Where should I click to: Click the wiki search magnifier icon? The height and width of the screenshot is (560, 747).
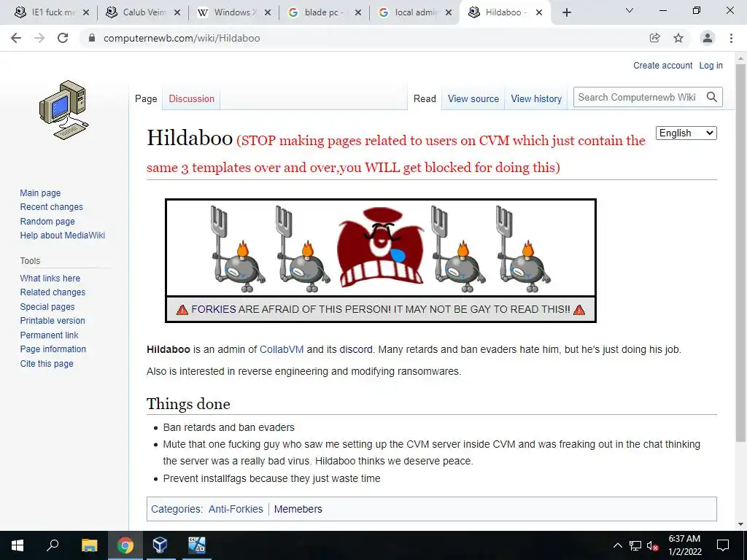(x=712, y=97)
